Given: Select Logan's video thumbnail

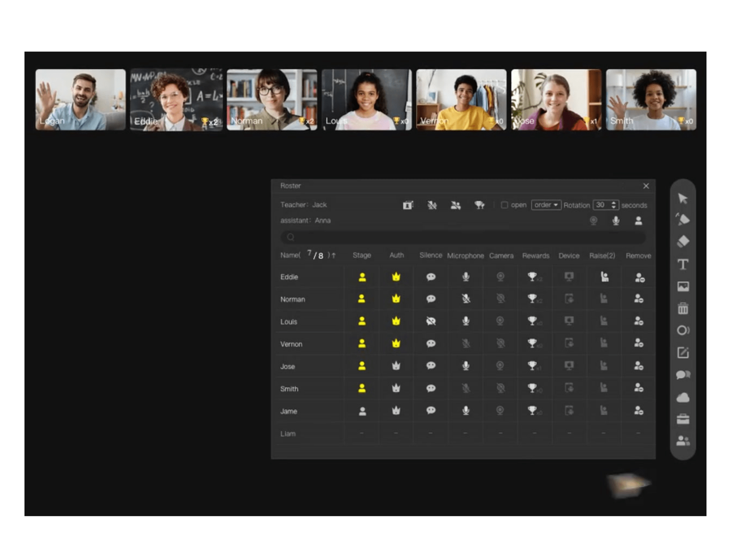Looking at the screenshot, I should pos(80,100).
